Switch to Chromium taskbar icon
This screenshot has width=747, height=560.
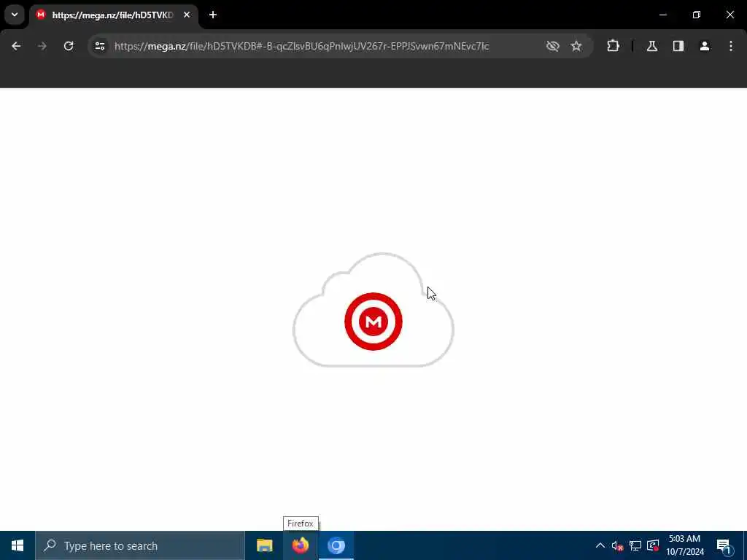coord(336,545)
